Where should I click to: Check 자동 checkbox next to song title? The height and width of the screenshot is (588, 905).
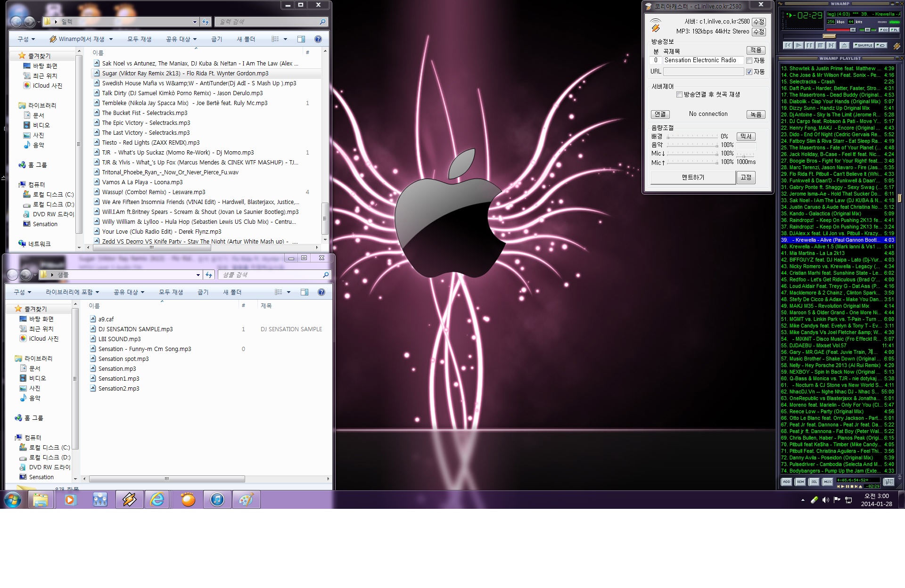(x=749, y=61)
